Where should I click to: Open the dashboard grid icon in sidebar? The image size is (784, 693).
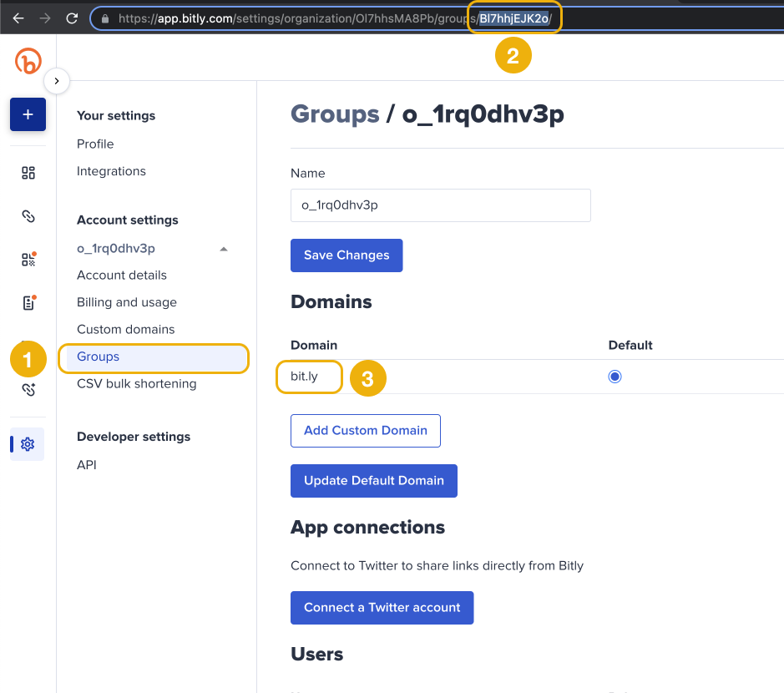click(x=28, y=173)
